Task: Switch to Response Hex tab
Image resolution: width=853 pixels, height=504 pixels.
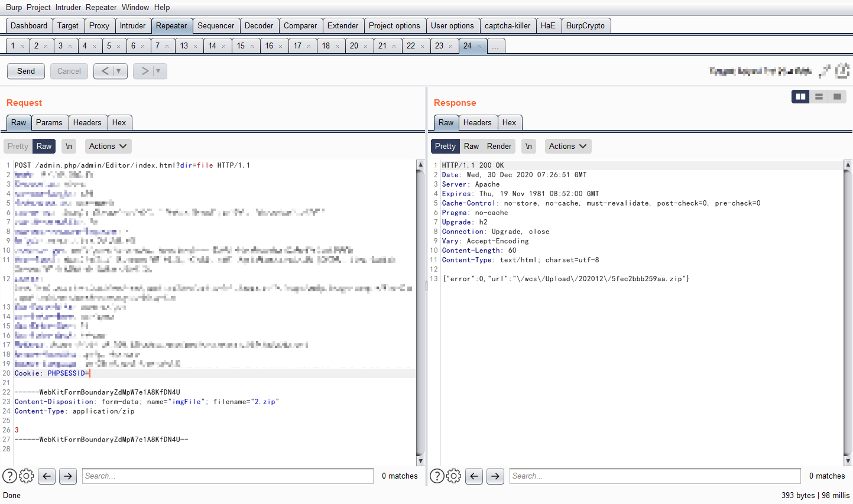Action: pyautogui.click(x=509, y=122)
